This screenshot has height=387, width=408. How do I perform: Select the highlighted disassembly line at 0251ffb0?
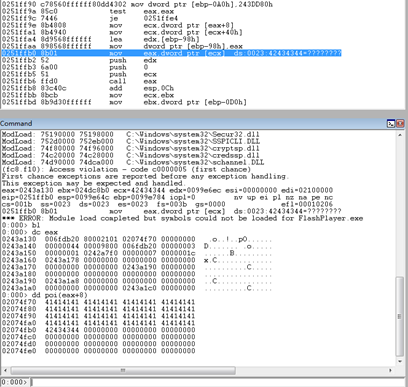coord(171,53)
